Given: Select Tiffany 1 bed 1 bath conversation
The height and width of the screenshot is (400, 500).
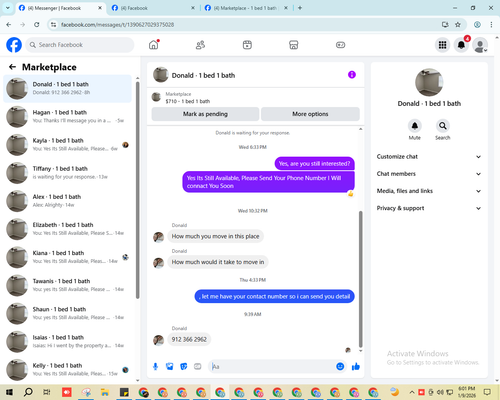Looking at the screenshot, I should coord(67,173).
